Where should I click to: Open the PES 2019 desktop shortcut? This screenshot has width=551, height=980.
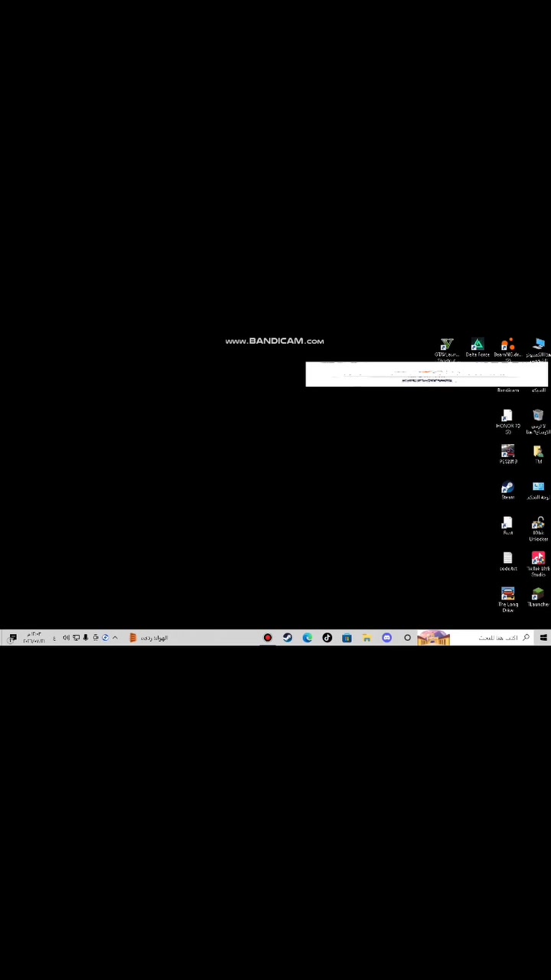point(507,455)
